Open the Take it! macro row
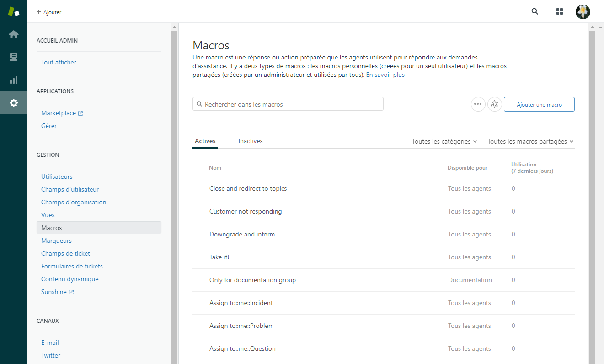This screenshot has height=364, width=604. coord(219,257)
